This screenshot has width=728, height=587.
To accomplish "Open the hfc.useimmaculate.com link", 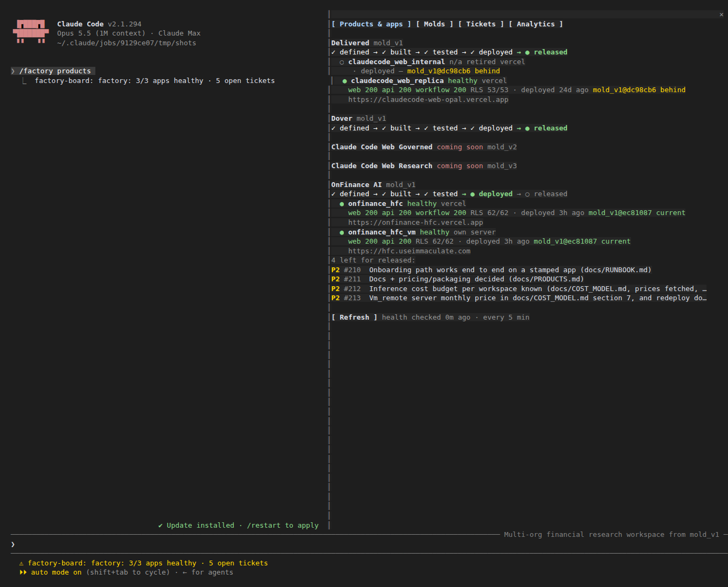I will point(409,251).
